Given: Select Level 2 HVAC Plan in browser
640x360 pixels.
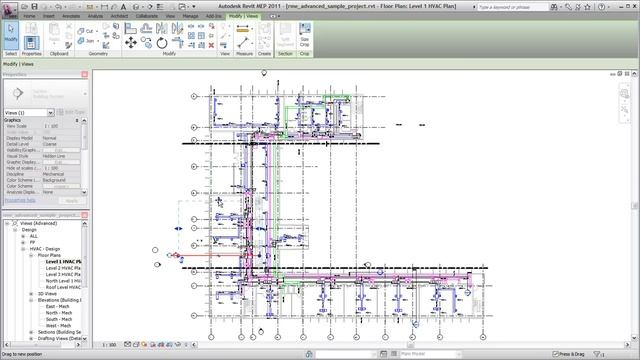Looking at the screenshot, I should click(63, 268).
